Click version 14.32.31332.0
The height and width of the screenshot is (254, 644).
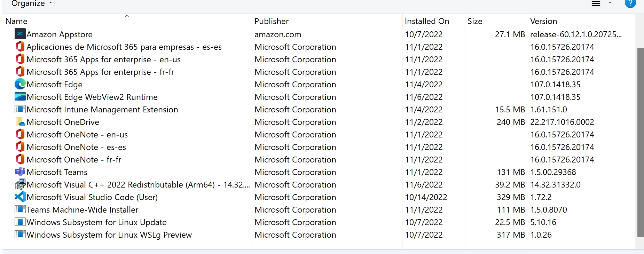pyautogui.click(x=555, y=185)
